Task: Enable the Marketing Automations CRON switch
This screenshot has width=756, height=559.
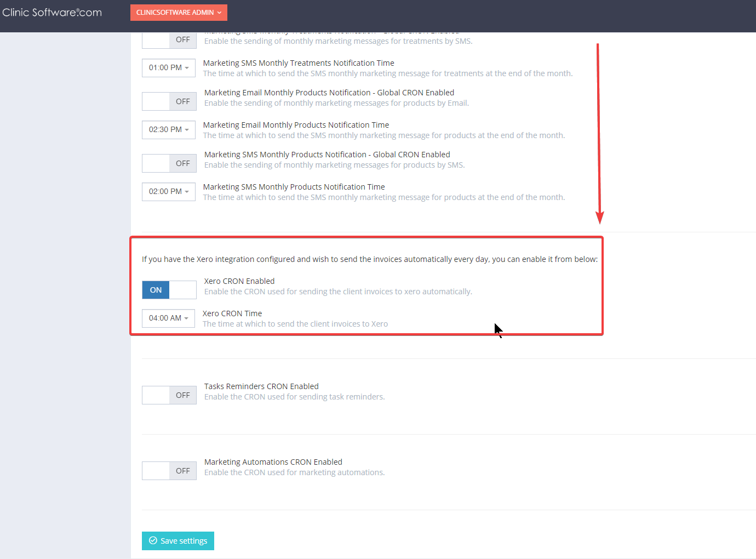Action: pyautogui.click(x=169, y=471)
